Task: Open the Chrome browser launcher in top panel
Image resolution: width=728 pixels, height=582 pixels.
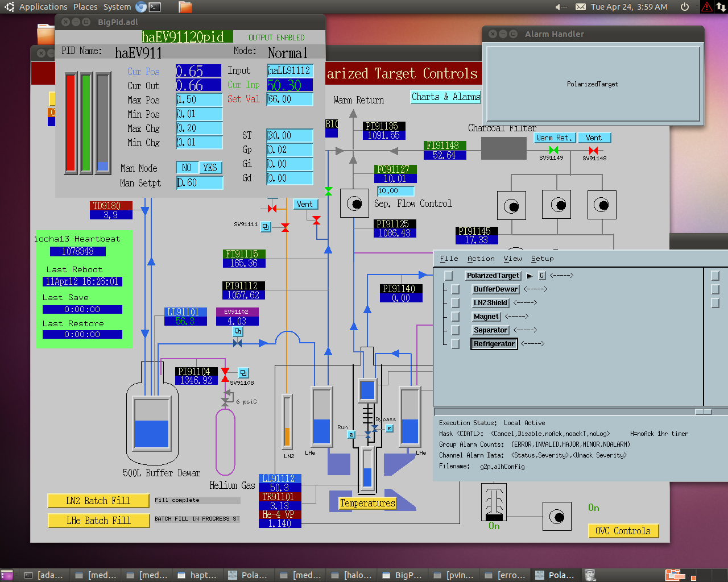Action: [x=141, y=7]
